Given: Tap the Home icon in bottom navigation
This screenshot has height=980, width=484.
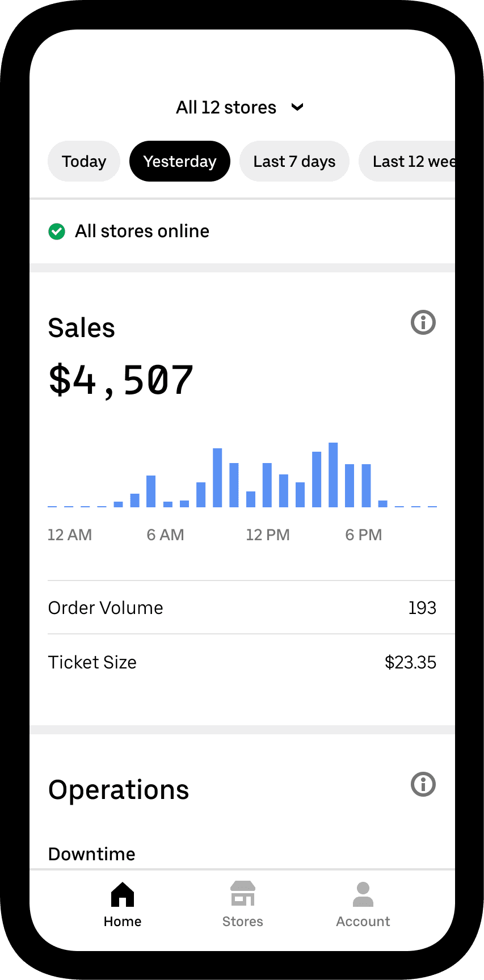Looking at the screenshot, I should 123,895.
